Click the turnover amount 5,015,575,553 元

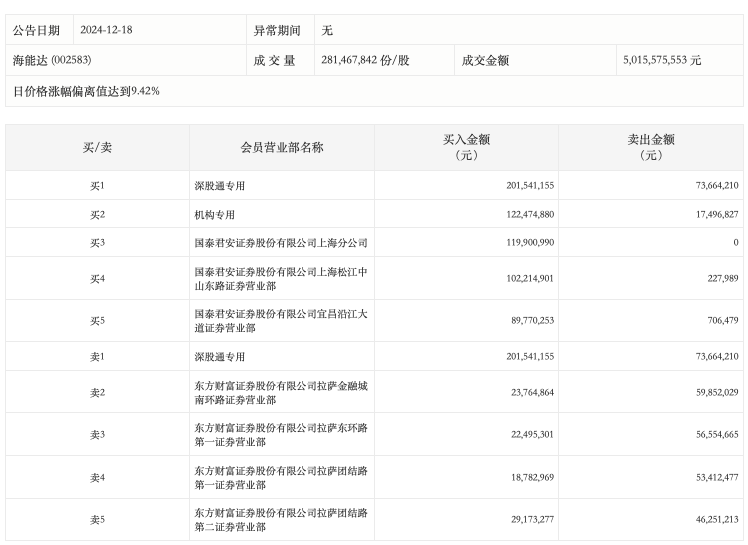pyautogui.click(x=661, y=60)
